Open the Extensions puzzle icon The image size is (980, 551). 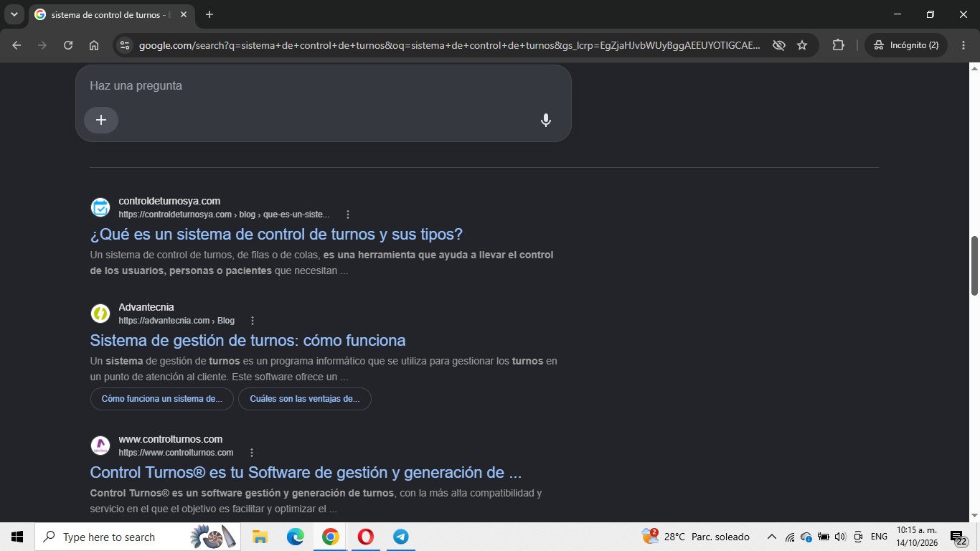click(x=838, y=45)
